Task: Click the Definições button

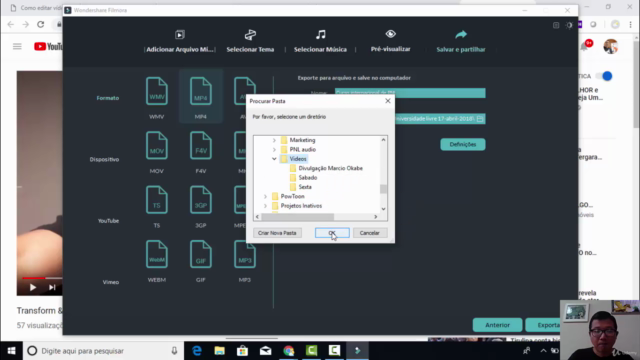Action: (463, 144)
